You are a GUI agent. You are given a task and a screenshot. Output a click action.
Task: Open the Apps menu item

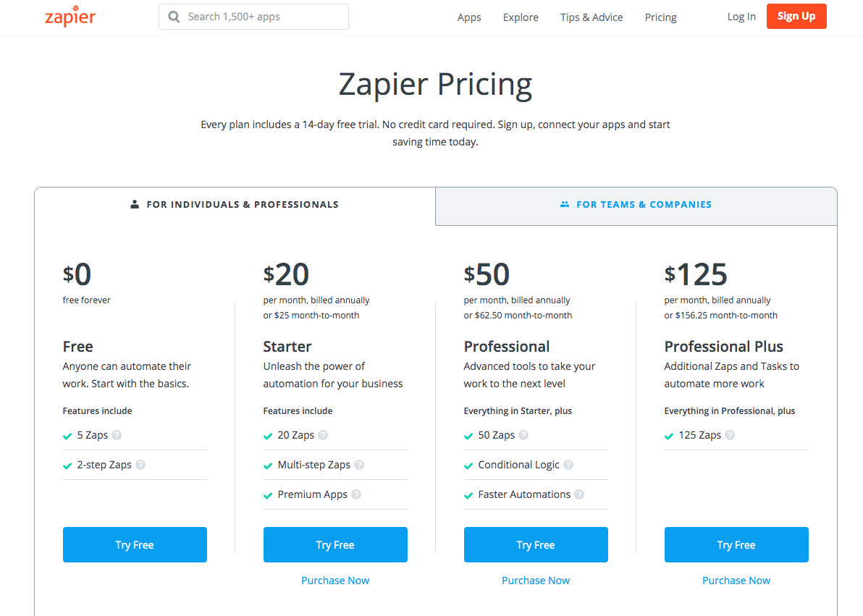pyautogui.click(x=469, y=17)
